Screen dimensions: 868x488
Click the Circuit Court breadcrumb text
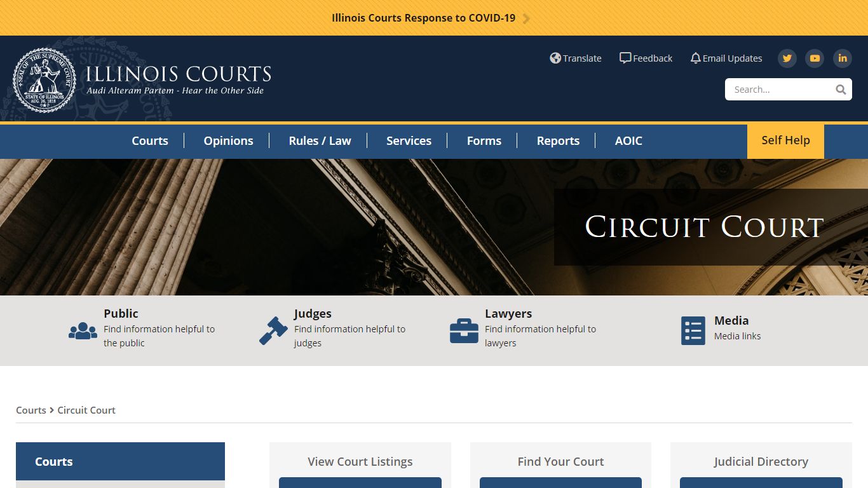pyautogui.click(x=86, y=410)
